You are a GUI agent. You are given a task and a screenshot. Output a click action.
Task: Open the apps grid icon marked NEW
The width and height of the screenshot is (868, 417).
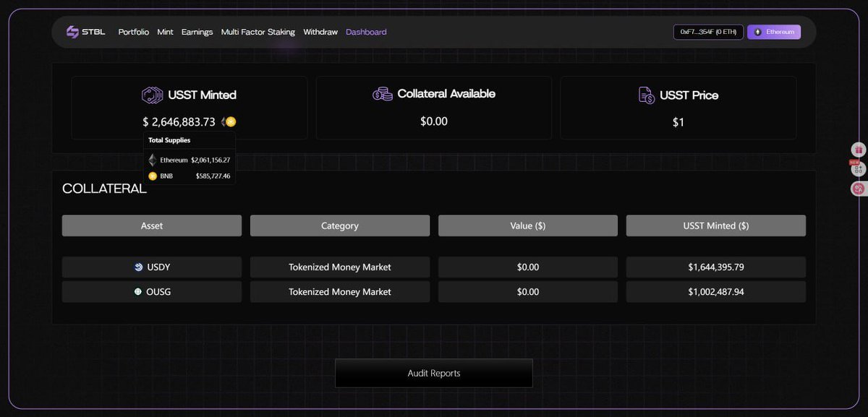click(x=859, y=169)
